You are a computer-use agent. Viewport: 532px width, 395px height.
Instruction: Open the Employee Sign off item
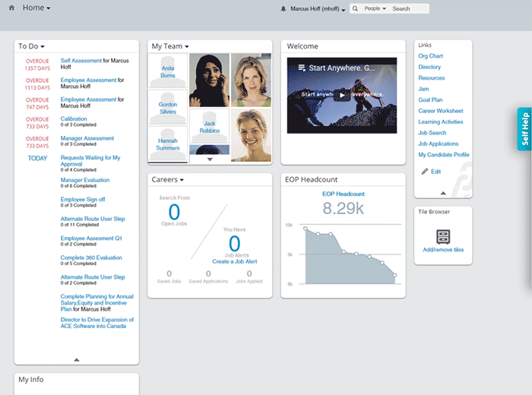(83, 199)
